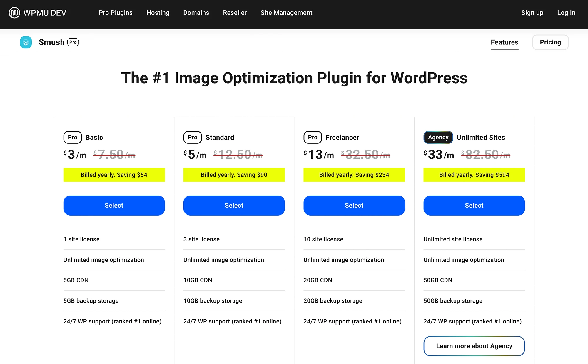The image size is (588, 364).
Task: Open Pro Plugins navigation menu
Action: [116, 13]
